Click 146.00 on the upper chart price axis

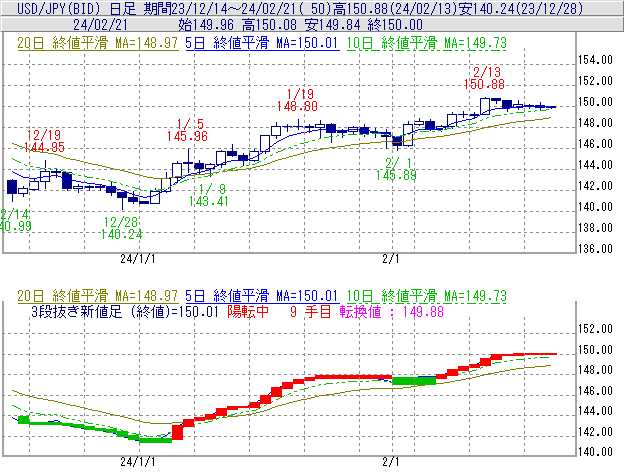pos(595,144)
